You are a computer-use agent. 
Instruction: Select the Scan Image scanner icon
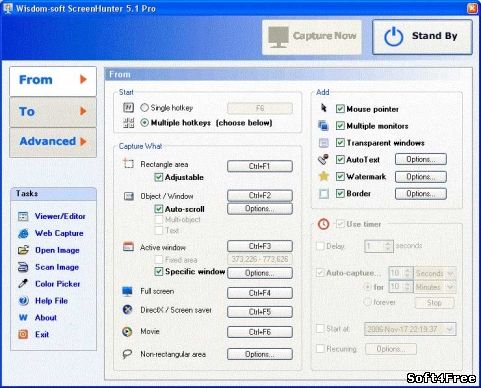(23, 267)
